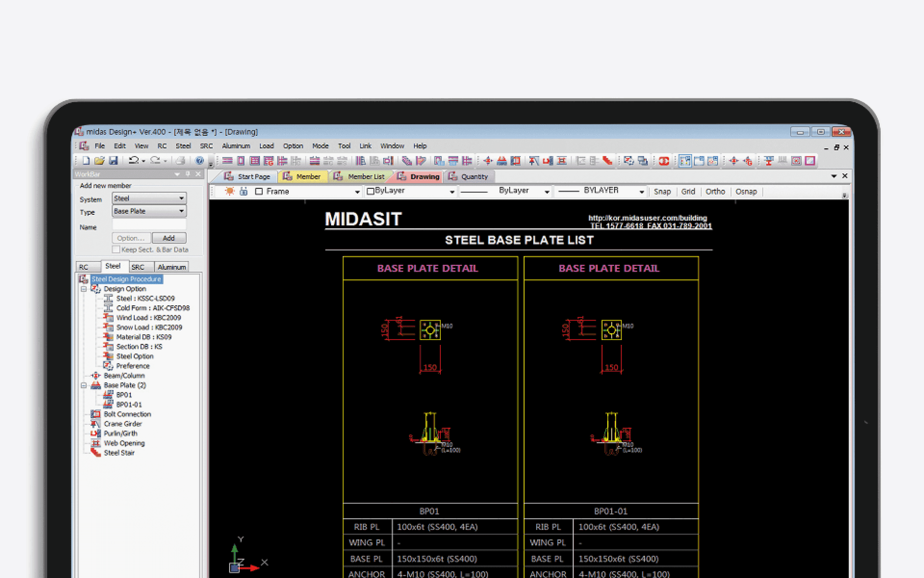This screenshot has width=924, height=578.
Task: Select Wind Load : KBC2009 tree item
Action: point(148,318)
